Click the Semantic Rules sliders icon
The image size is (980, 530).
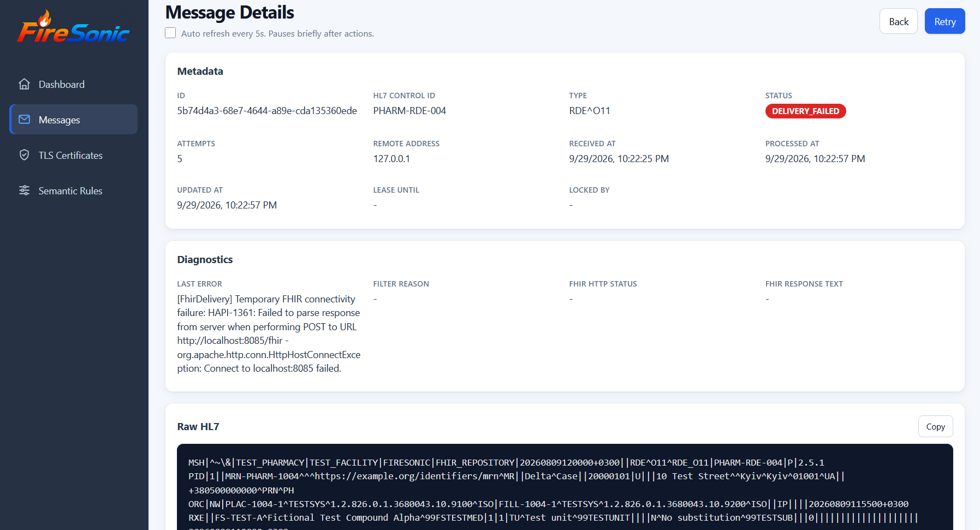coord(24,190)
